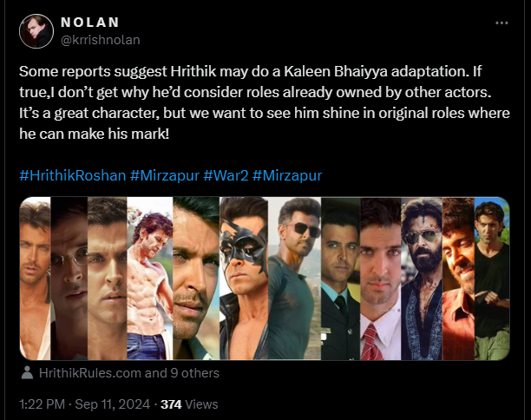
Task: Click the bearded man with sunglasses panel
Action: tap(422, 279)
